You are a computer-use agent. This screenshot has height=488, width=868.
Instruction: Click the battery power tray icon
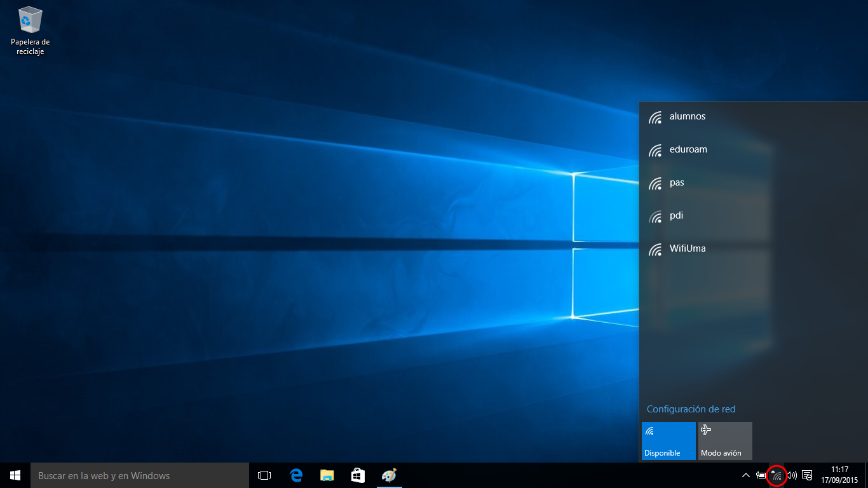click(x=761, y=475)
